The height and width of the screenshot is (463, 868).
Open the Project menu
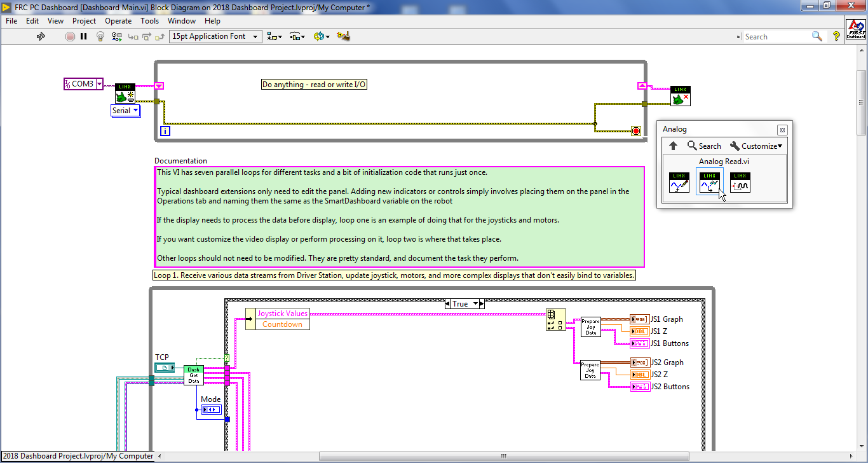84,20
